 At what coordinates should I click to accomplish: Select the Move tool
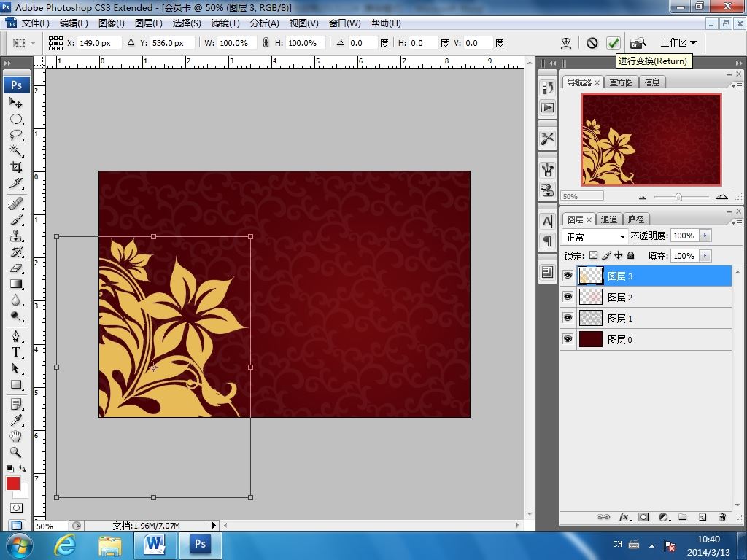[16, 102]
